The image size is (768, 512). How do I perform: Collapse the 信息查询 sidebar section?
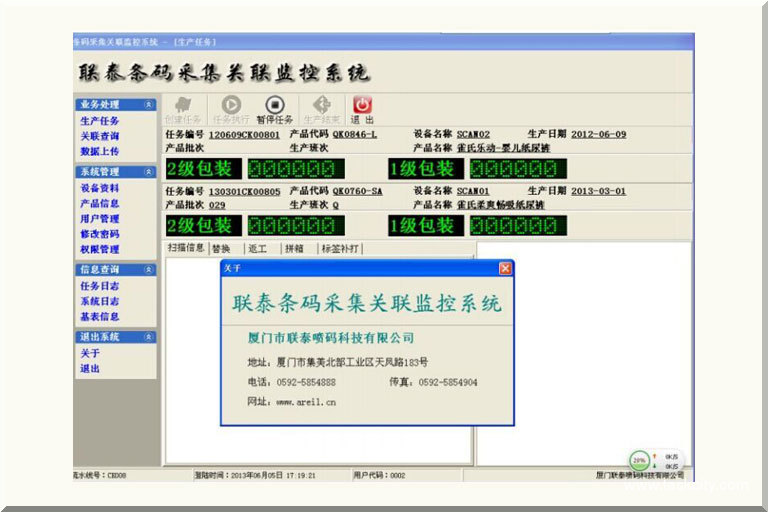(149, 270)
